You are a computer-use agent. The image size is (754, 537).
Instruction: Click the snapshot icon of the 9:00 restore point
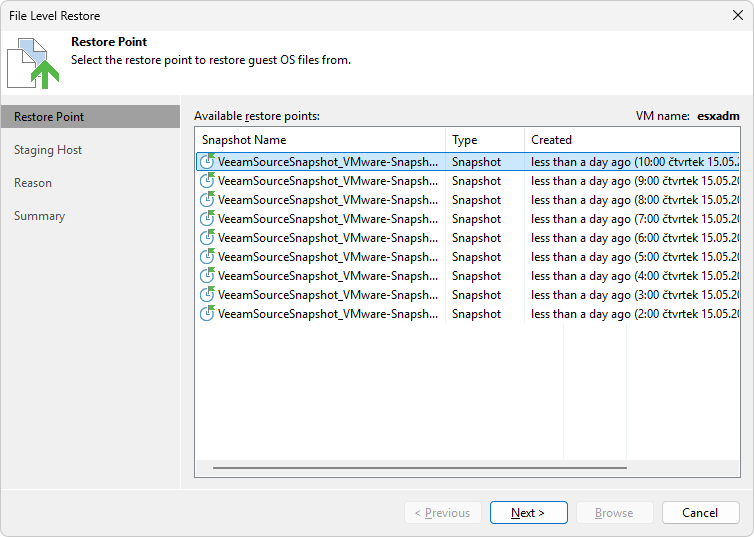207,180
